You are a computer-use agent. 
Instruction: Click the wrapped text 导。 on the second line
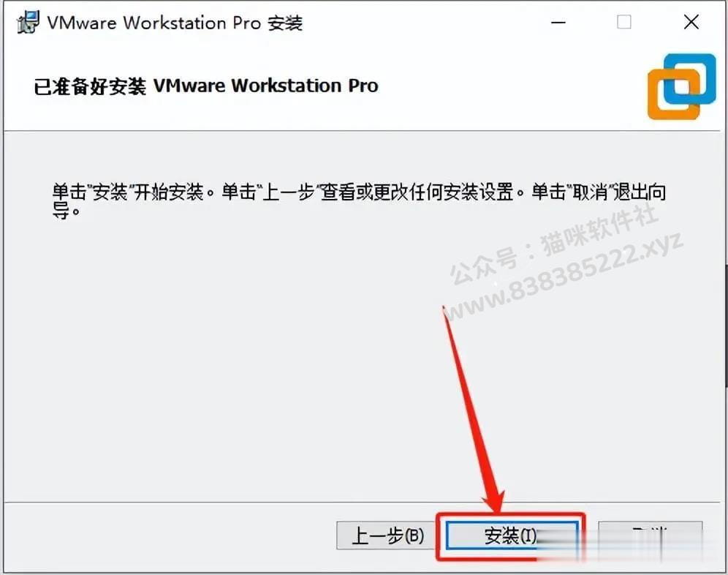click(x=66, y=211)
